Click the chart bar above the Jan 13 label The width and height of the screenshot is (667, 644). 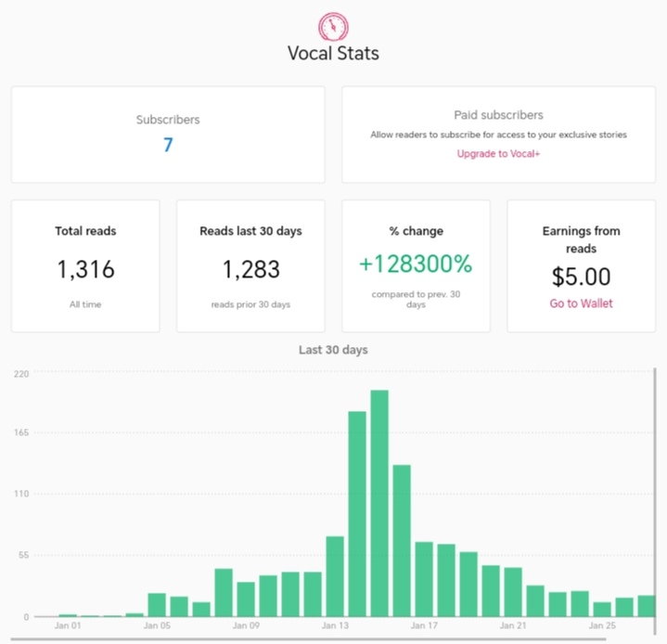point(335,576)
